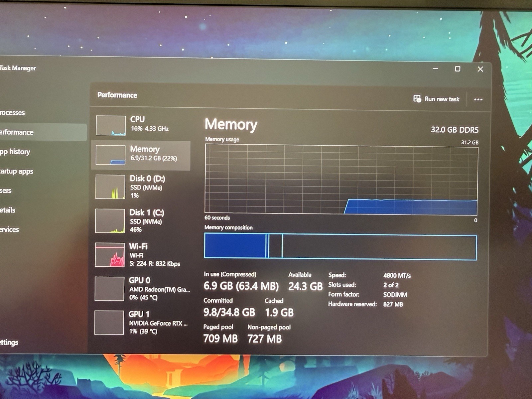532x399 pixels.
Task: Open Details page in the sidebar
Action: coord(8,210)
